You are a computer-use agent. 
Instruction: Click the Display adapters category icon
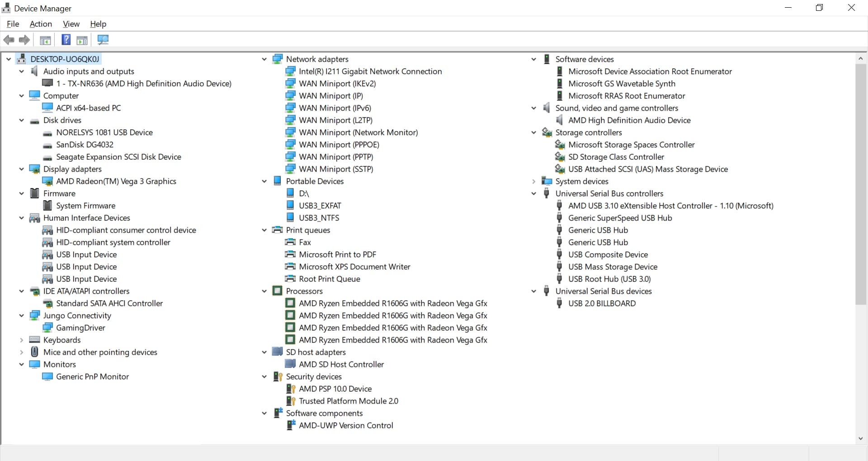[x=34, y=169]
